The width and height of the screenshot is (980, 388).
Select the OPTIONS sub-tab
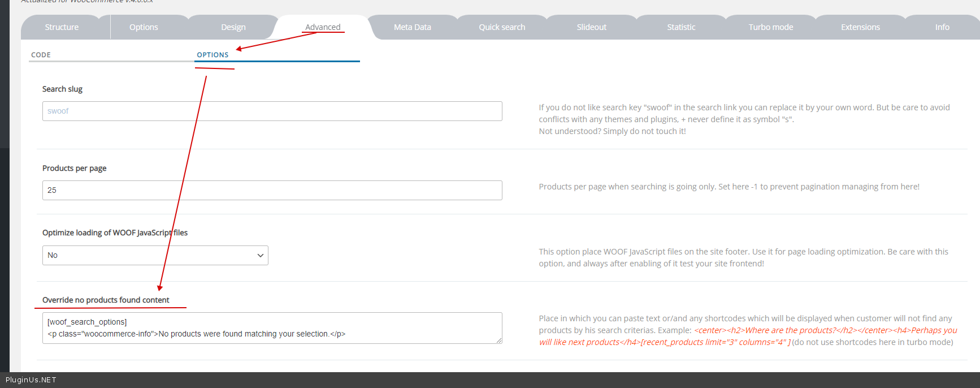point(213,55)
